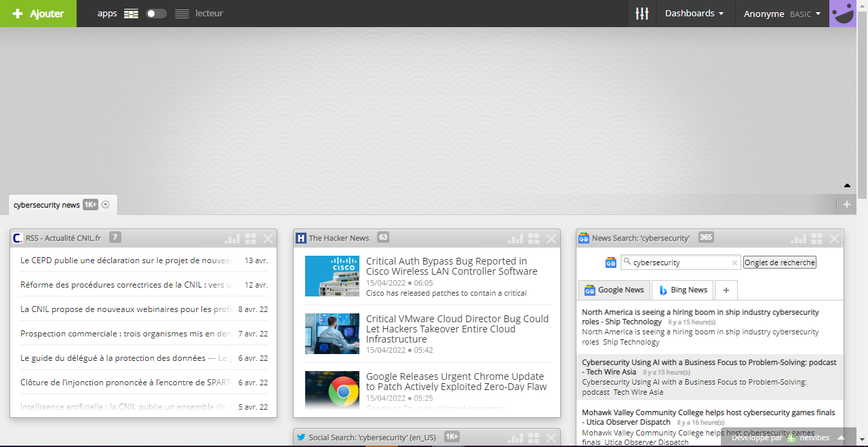Click the lecteur list view icon
Image resolution: width=868 pixels, height=447 pixels.
pos(182,14)
